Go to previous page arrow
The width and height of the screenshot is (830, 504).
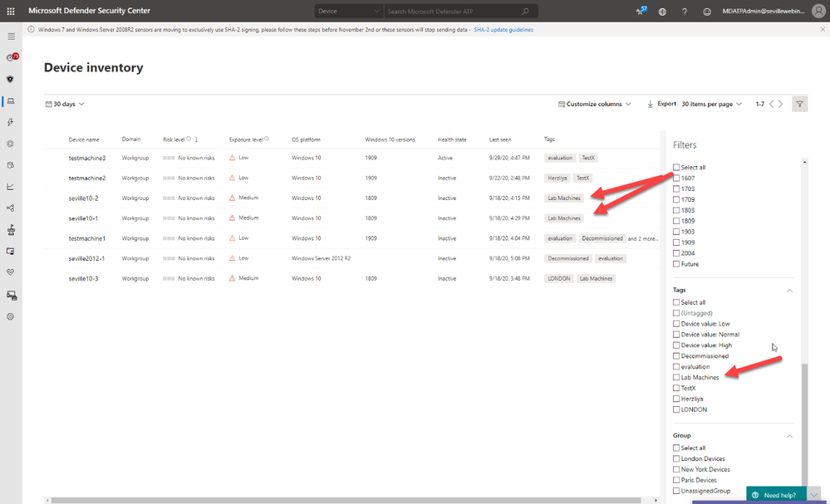[x=771, y=104]
